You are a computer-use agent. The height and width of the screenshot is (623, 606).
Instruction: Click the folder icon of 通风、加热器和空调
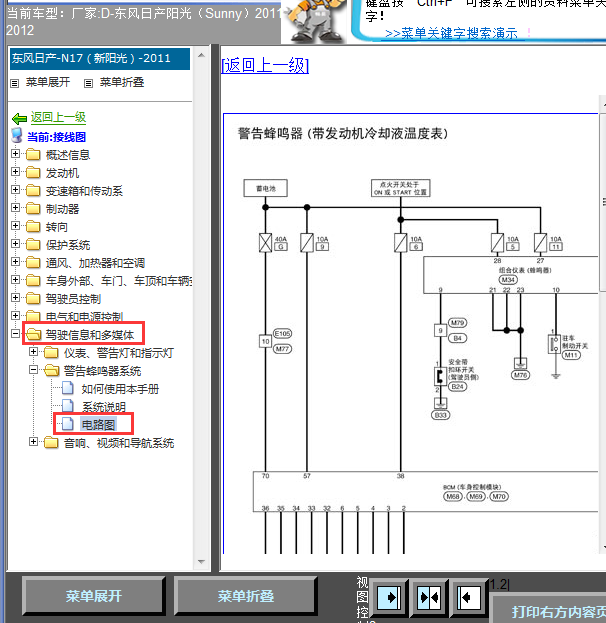pos(33,262)
